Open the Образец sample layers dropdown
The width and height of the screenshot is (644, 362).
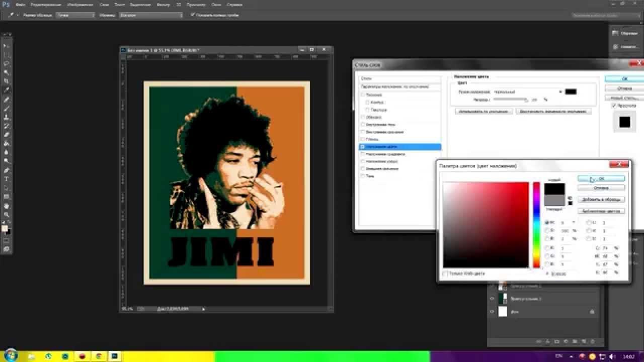tap(151, 15)
